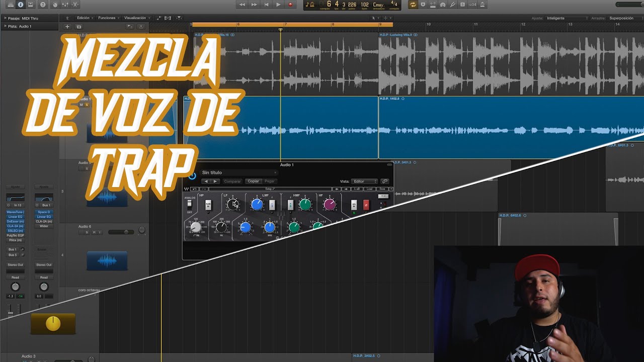Toggle the plugin power bypass button
This screenshot has height=362, width=644.
[x=192, y=176]
